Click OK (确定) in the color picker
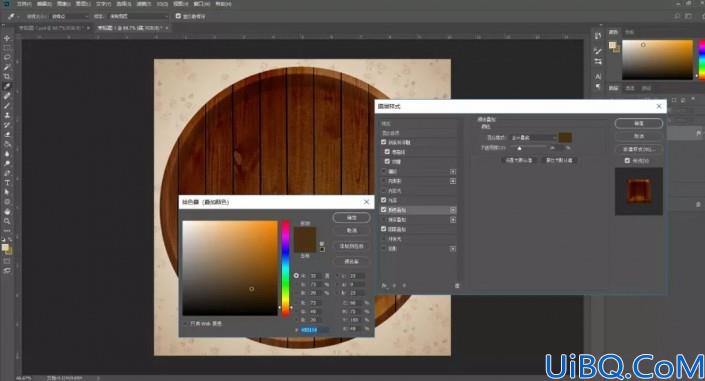Image resolution: width=705 pixels, height=381 pixels. click(352, 218)
